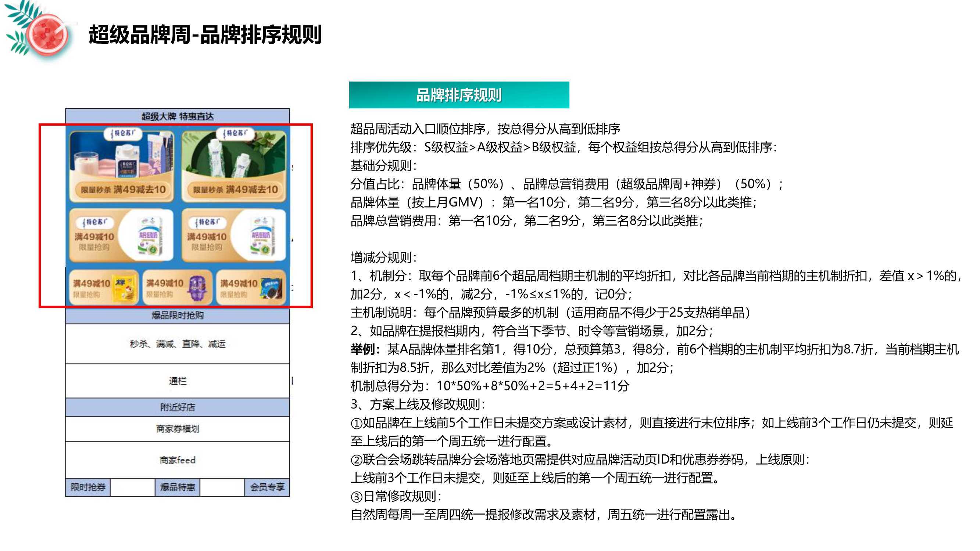Select the 会员专享 bottom tab
Viewport: 980px width, 551px height.
267,487
